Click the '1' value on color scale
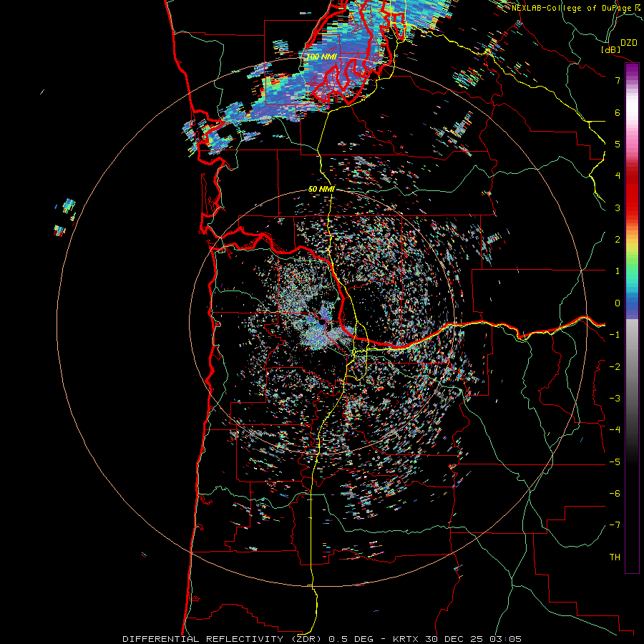 [x=618, y=271]
